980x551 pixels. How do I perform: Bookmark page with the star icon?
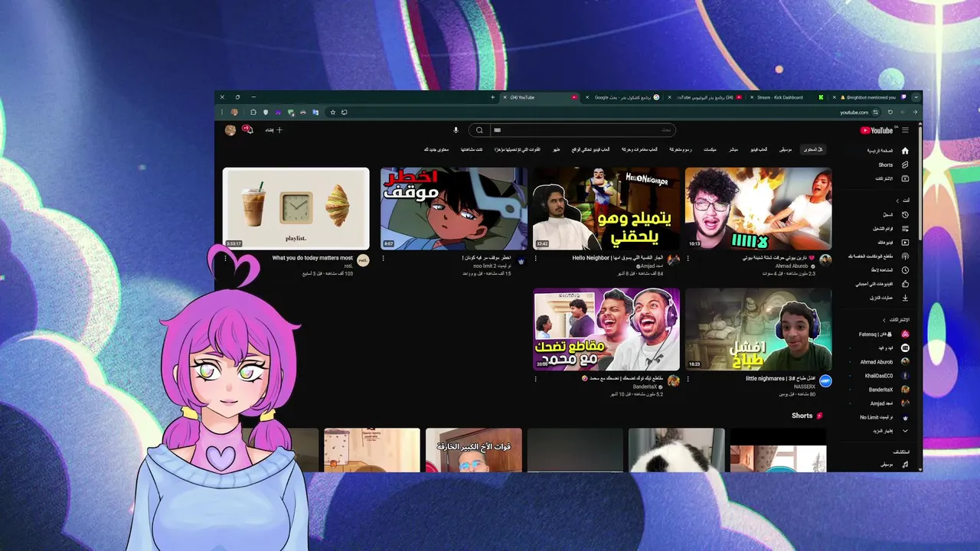[332, 112]
